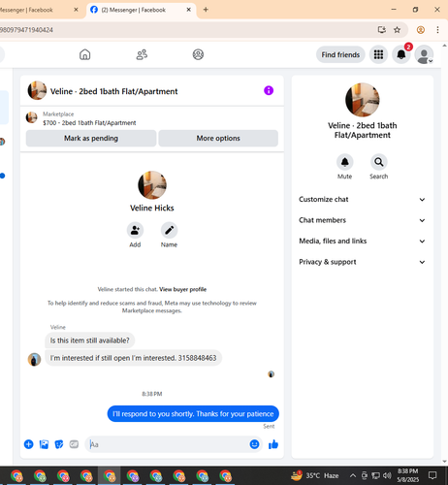Choose a sticker from the sticker icon
The height and width of the screenshot is (485, 448).
tap(59, 444)
